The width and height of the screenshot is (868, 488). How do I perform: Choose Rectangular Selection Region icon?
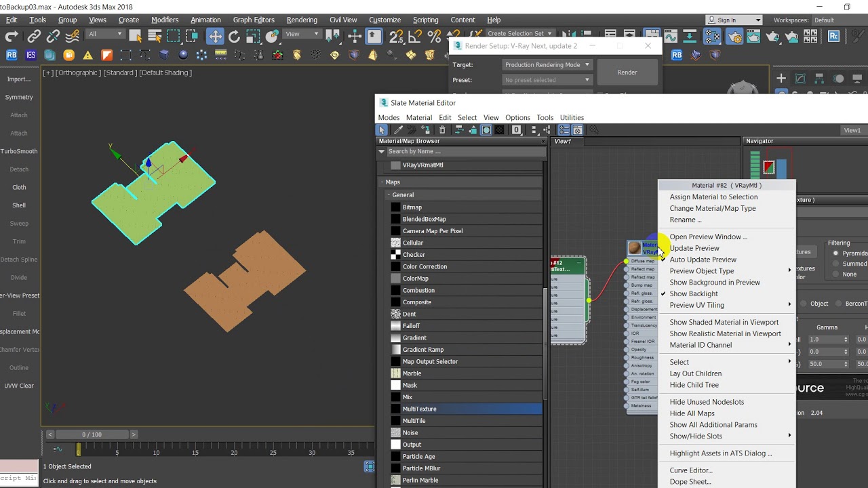(x=174, y=37)
